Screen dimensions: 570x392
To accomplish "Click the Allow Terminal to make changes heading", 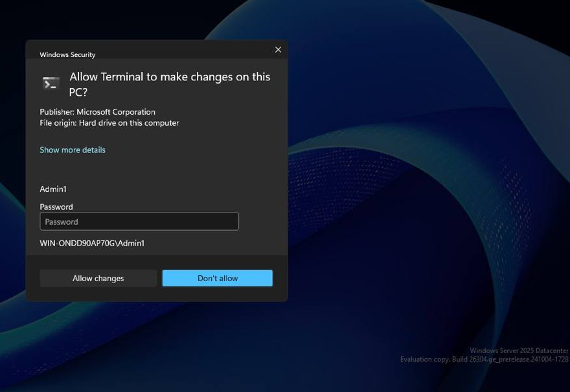I will click(170, 84).
